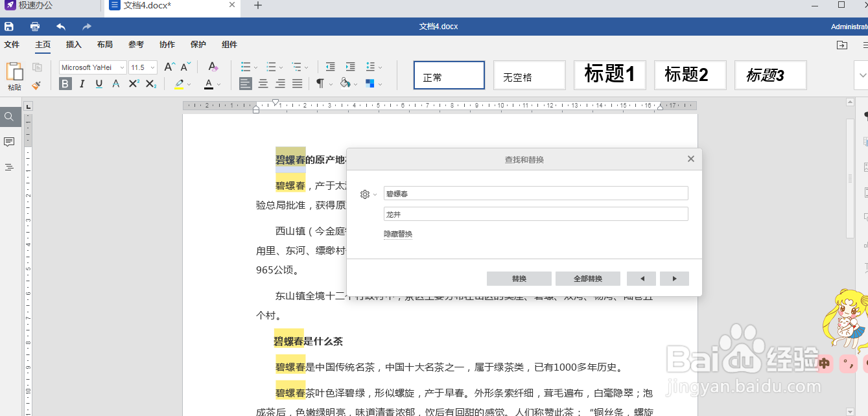This screenshot has width=868, height=416.
Task: Click the 隐藏替换 link in the dialog
Action: tap(397, 233)
